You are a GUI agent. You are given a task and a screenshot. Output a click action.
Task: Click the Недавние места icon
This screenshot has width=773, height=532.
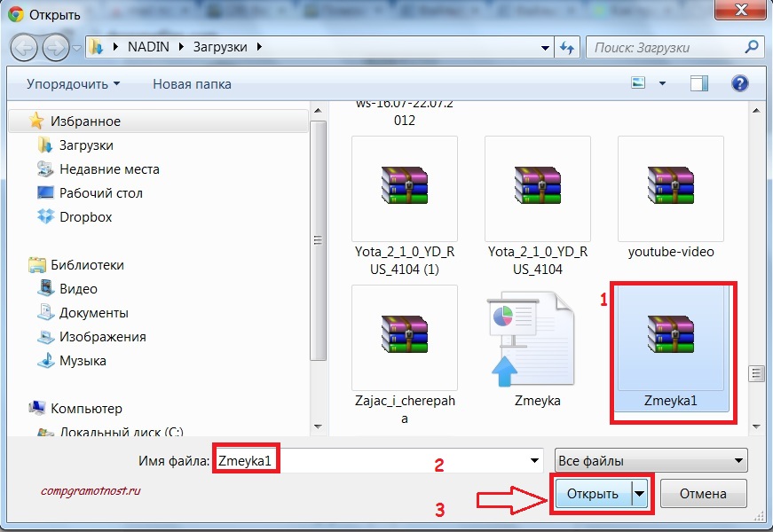coord(45,168)
